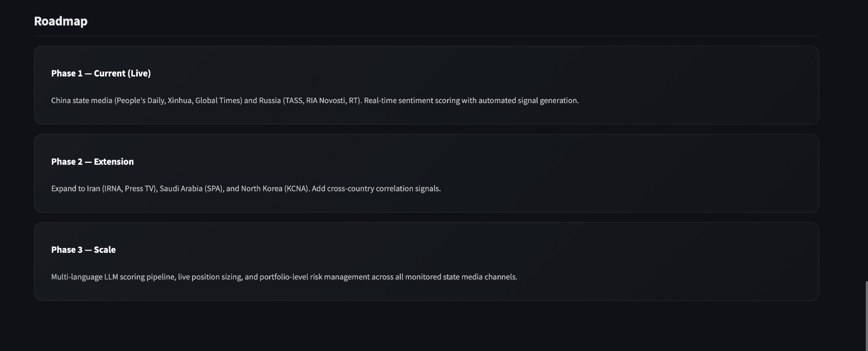
Task: Click Press TV in the Iran media list
Action: (x=139, y=189)
